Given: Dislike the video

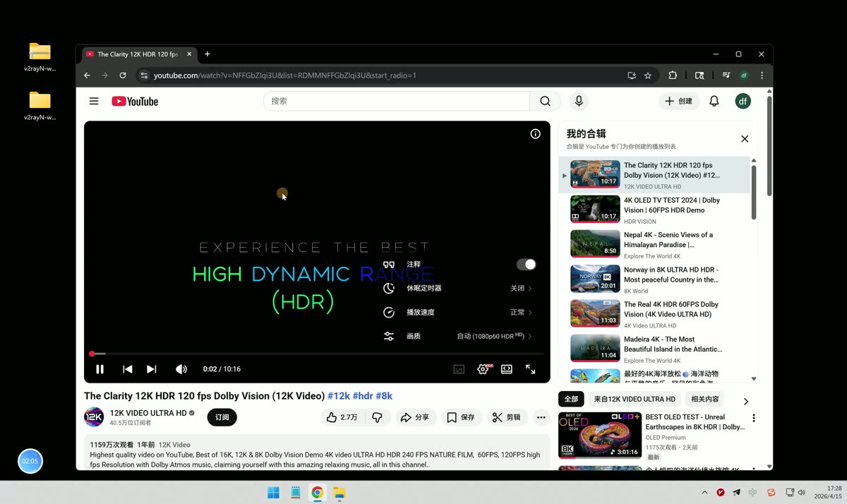Looking at the screenshot, I should tap(378, 417).
